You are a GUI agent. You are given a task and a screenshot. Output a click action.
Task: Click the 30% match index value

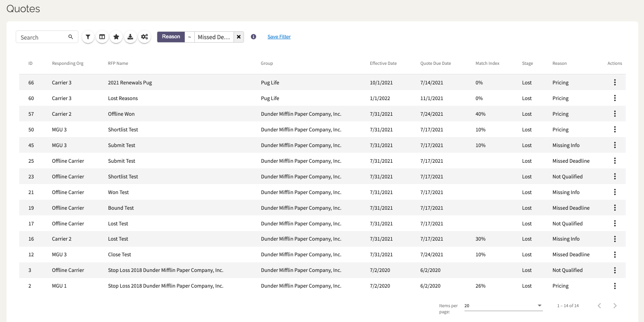(x=481, y=239)
